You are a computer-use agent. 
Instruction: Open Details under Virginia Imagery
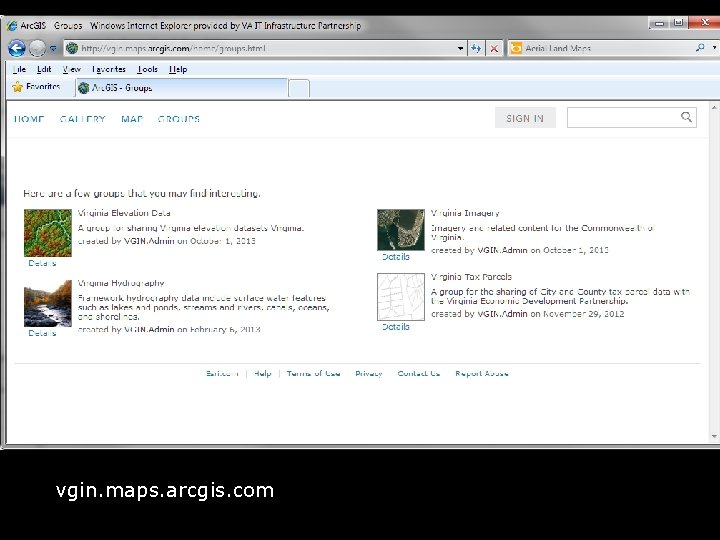click(396, 257)
